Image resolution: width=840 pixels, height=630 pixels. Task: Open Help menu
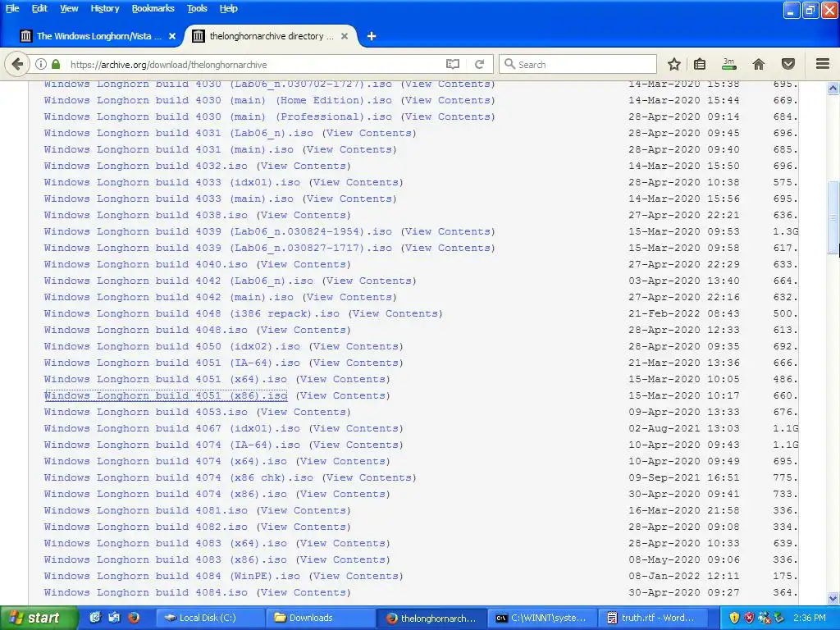pos(229,8)
